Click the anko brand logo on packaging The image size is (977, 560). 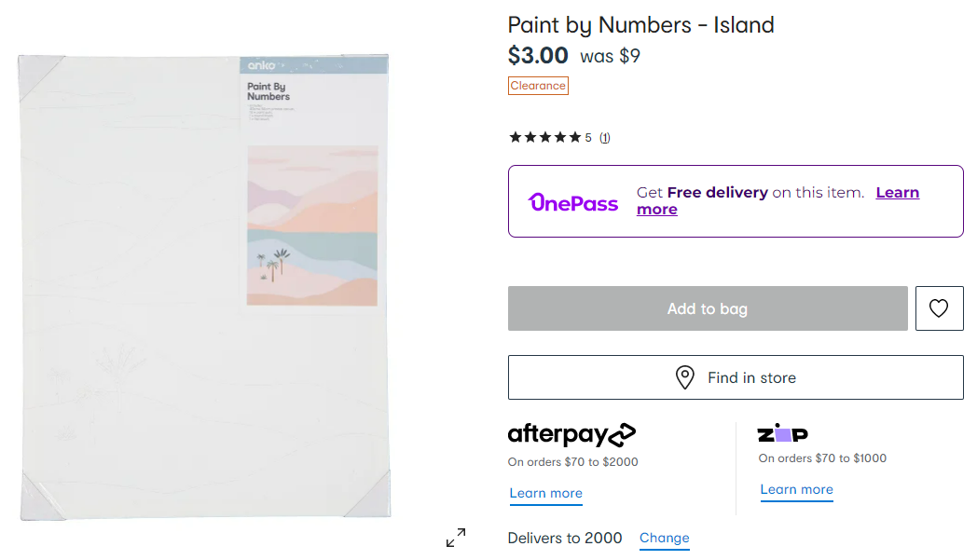pos(258,65)
